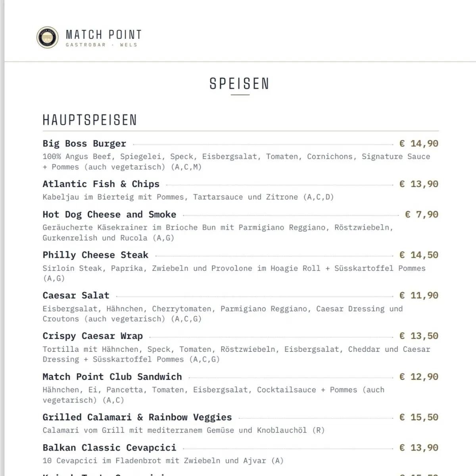The height and width of the screenshot is (476, 476).
Task: Pick the Caesar Salat entry
Action: point(76,296)
